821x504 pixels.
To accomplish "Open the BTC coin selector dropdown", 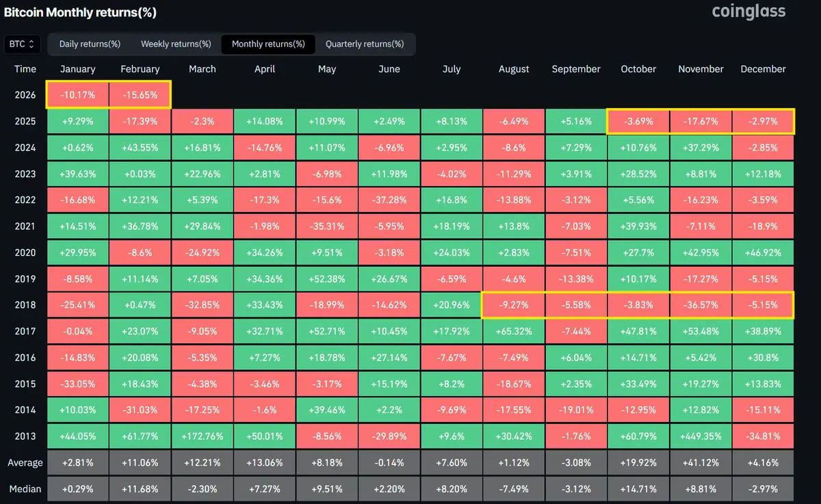I will click(22, 44).
